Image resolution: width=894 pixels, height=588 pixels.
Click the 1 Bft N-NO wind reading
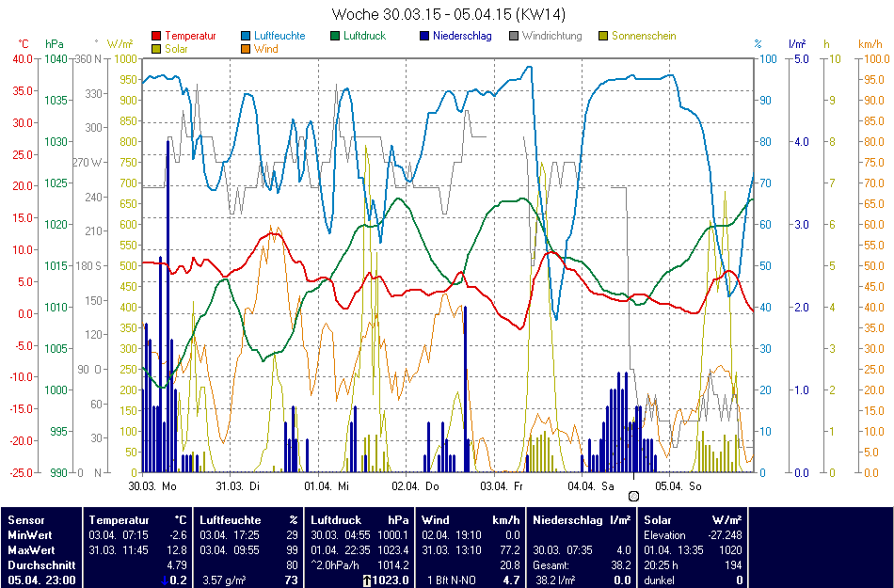click(x=454, y=580)
